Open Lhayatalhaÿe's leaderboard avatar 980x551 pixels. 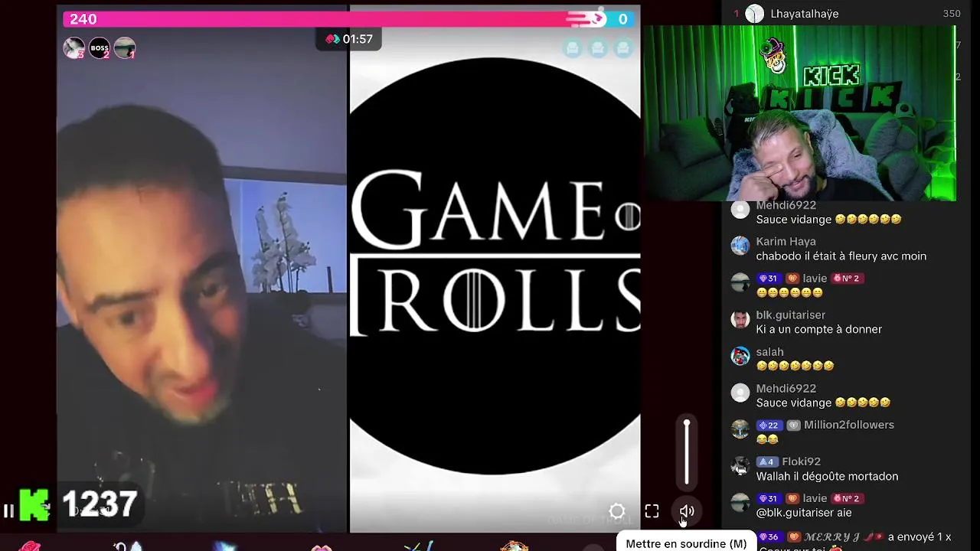(x=755, y=14)
